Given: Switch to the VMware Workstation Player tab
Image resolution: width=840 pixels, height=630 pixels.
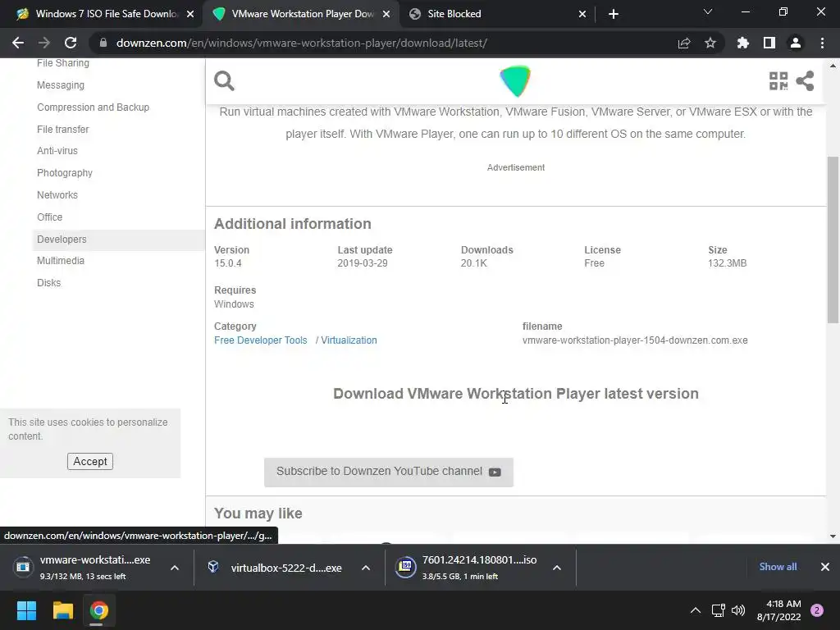Looking at the screenshot, I should [x=300, y=14].
